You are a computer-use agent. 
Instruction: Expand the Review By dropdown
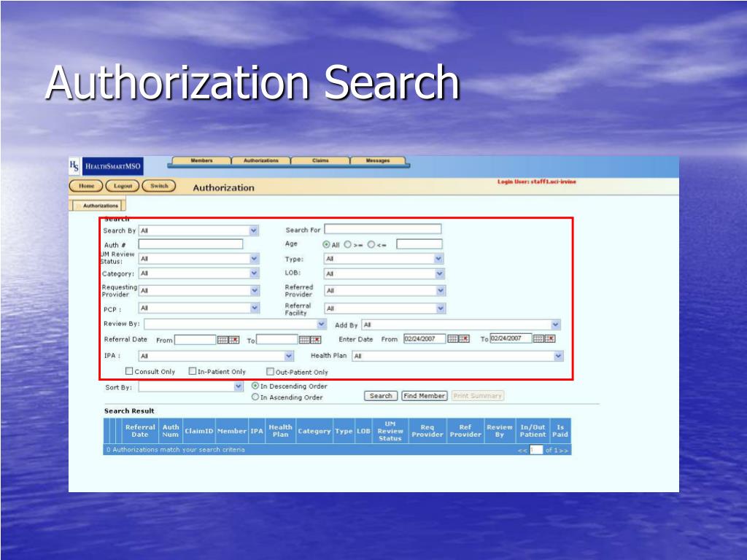pyautogui.click(x=236, y=324)
